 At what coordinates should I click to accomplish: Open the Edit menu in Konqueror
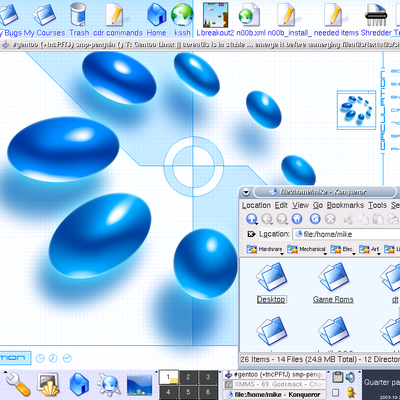(x=281, y=205)
